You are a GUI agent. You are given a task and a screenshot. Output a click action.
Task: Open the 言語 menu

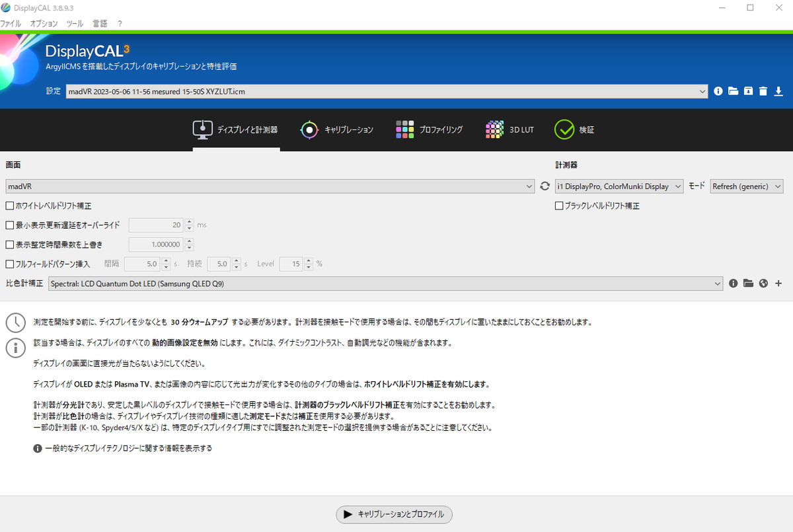point(100,23)
